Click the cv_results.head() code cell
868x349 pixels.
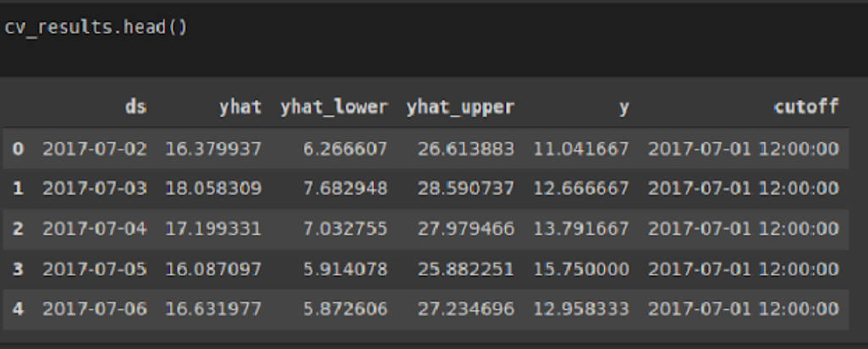[x=434, y=39]
